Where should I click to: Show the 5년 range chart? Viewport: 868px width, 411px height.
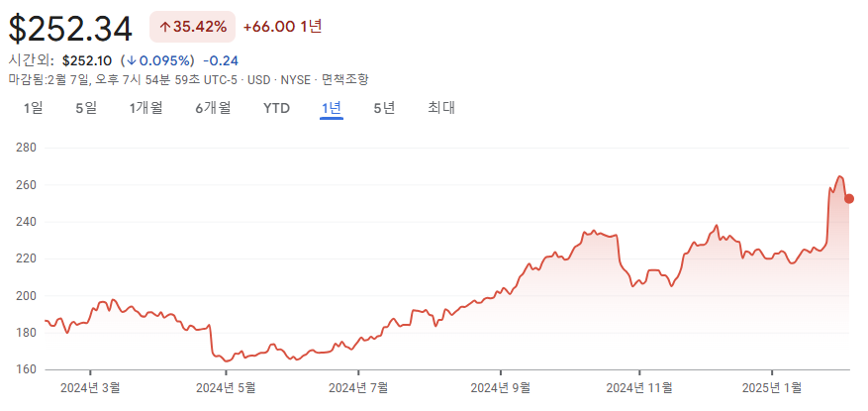384,108
